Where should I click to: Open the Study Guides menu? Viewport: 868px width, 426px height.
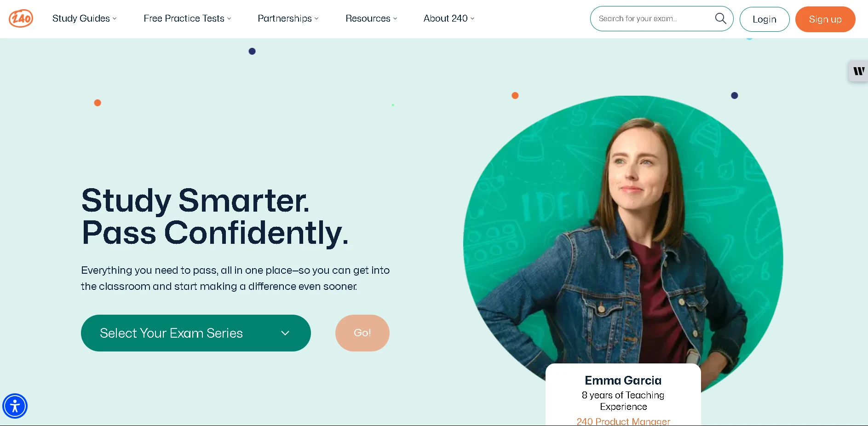(x=84, y=18)
